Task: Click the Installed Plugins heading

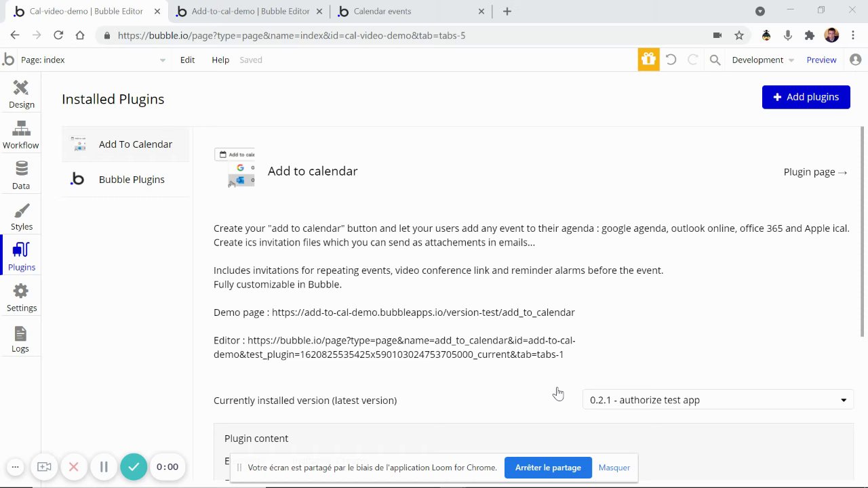Action: point(113,99)
